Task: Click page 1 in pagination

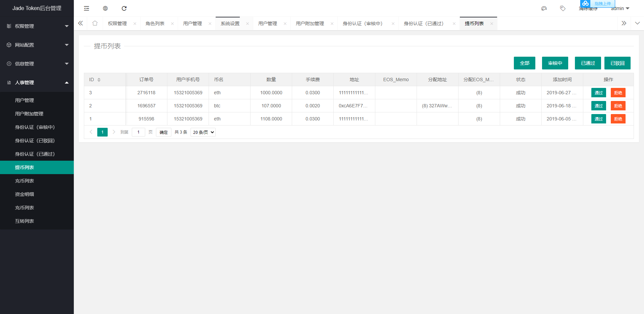Action: pyautogui.click(x=102, y=132)
